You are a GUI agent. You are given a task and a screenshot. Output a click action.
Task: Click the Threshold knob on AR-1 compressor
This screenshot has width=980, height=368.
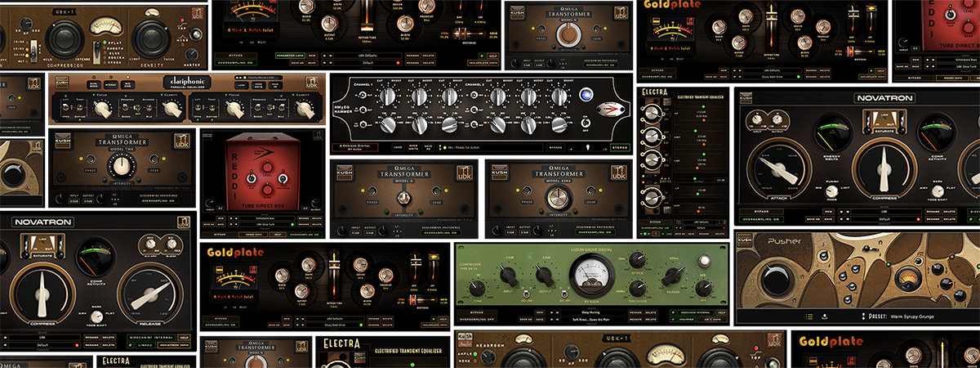click(x=637, y=288)
